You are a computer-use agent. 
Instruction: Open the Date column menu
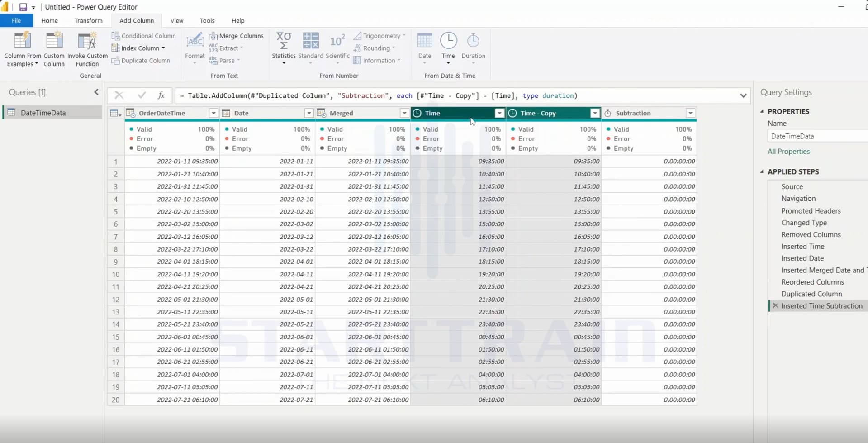pyautogui.click(x=425, y=48)
